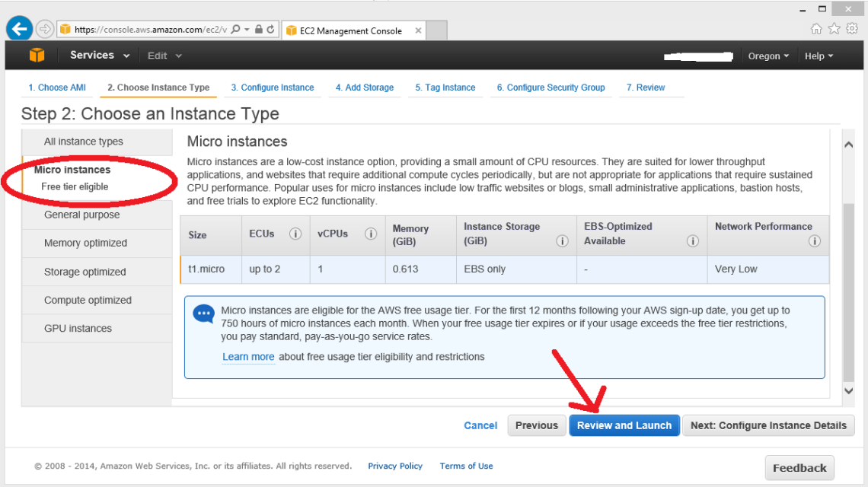The height and width of the screenshot is (487, 868).
Task: Click the padlock security icon in address bar
Action: coord(259,30)
